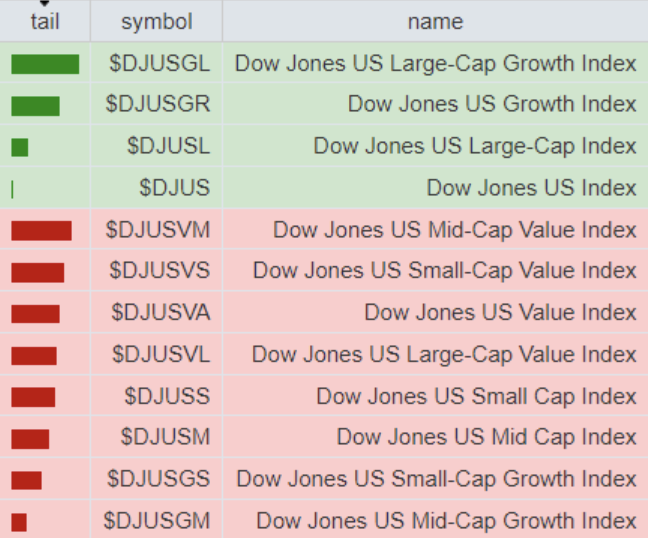The image size is (650, 538).
Task: Sort table by the tail column header
Action: click(44, 21)
